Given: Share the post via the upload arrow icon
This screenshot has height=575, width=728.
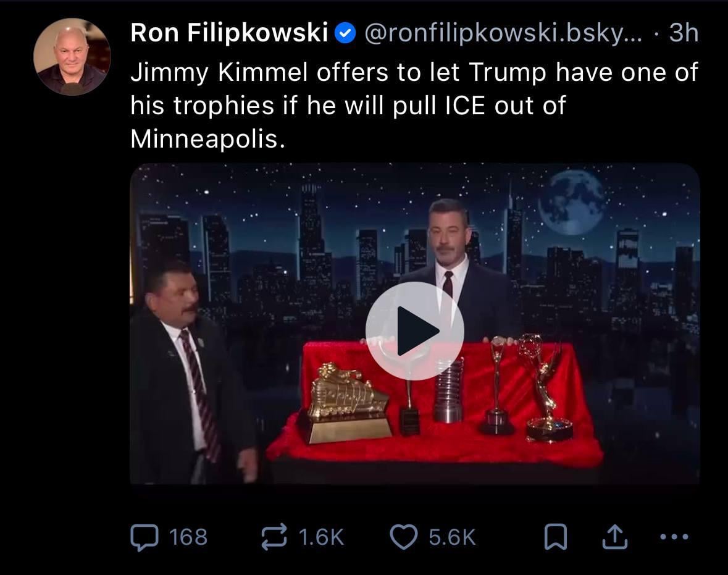Looking at the screenshot, I should click(615, 537).
